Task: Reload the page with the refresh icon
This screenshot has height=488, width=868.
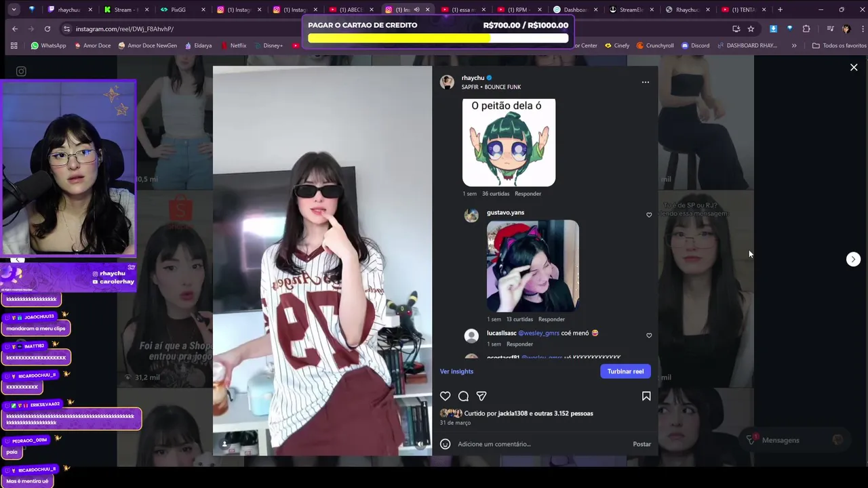Action: pos(47,28)
